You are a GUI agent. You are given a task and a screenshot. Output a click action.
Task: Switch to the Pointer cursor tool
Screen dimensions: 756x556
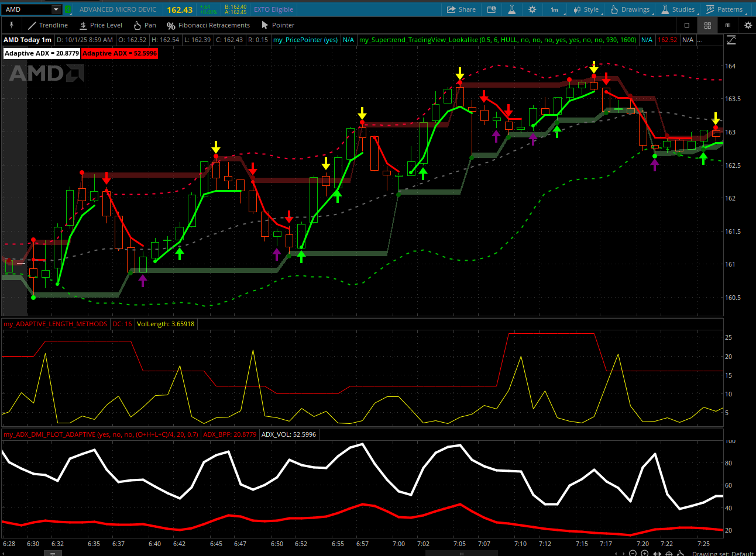point(277,25)
